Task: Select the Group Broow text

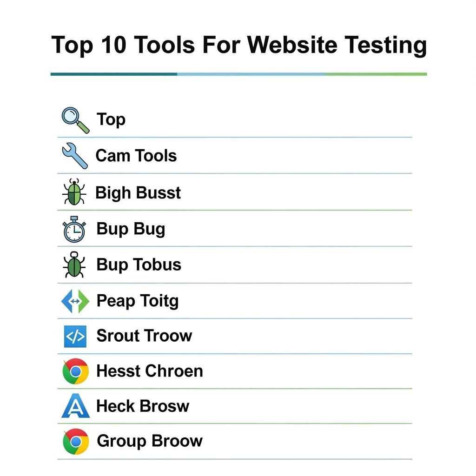Action: click(x=149, y=441)
